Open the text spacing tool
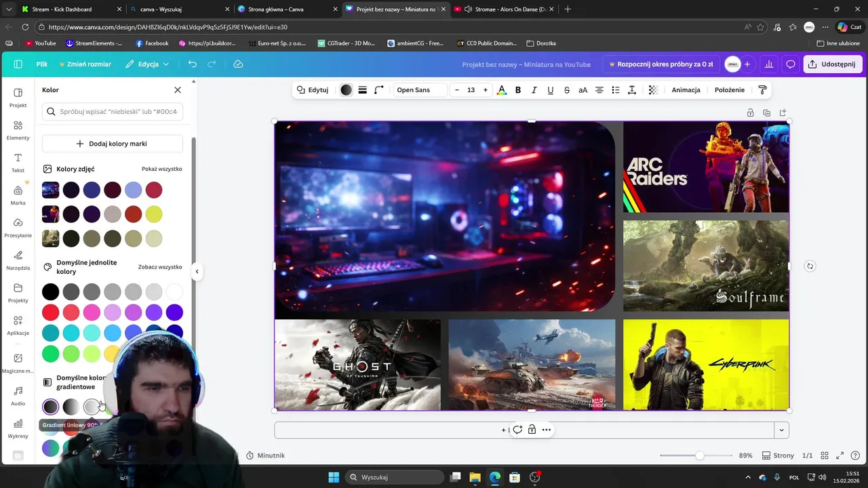The image size is (868, 488). point(632,90)
